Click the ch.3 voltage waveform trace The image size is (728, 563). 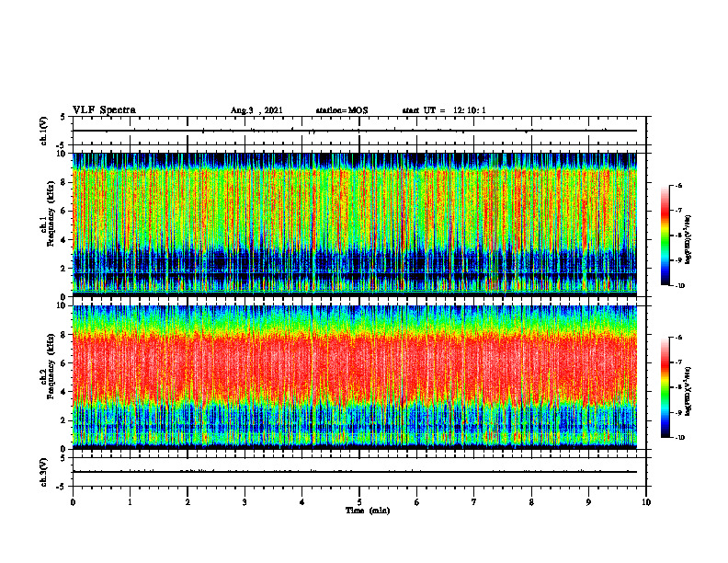tap(355, 472)
